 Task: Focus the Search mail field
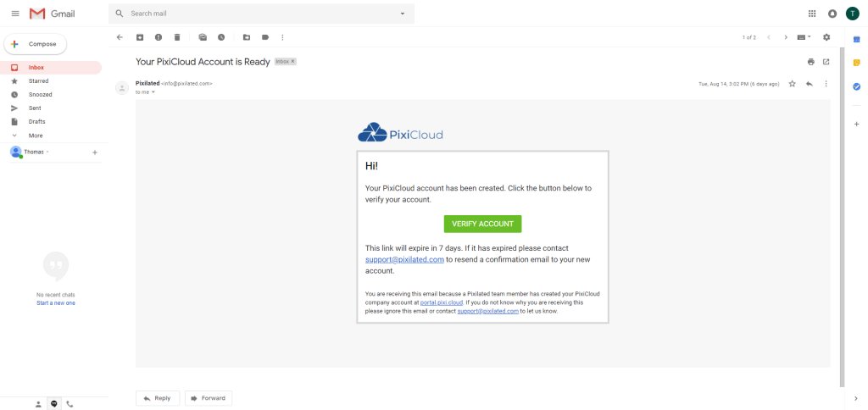(261, 14)
